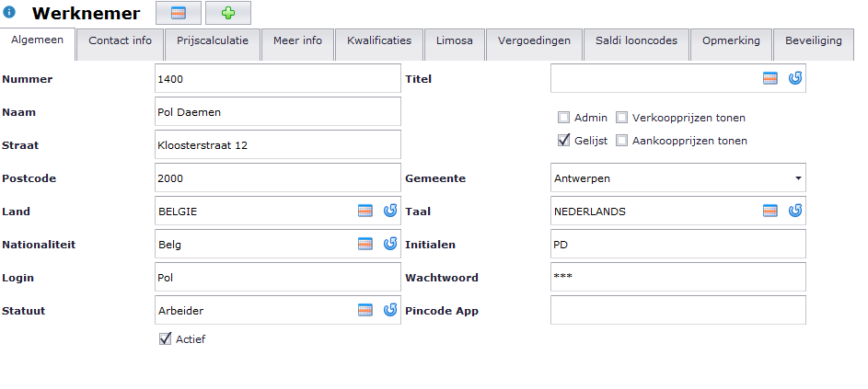Image resolution: width=868 pixels, height=389 pixels.
Task: Open lookup list icon for Taal field
Action: 770,211
